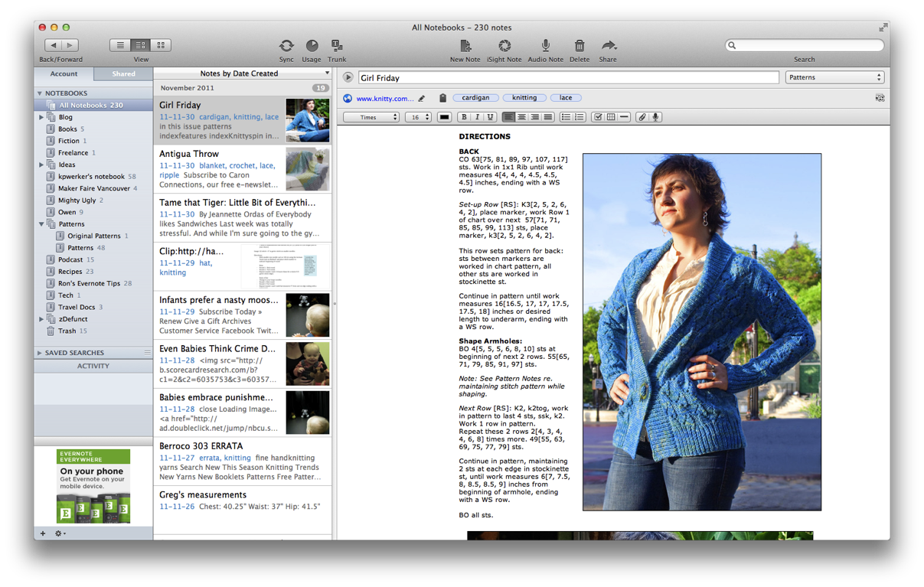This screenshot has width=924, height=587.
Task: Go Back with the left arrow button
Action: coord(54,45)
